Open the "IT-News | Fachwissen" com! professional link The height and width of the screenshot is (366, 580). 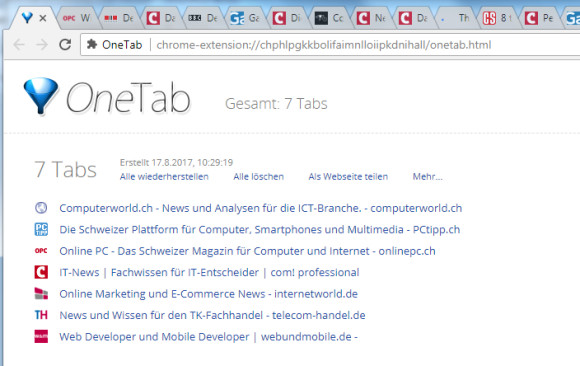pos(209,272)
